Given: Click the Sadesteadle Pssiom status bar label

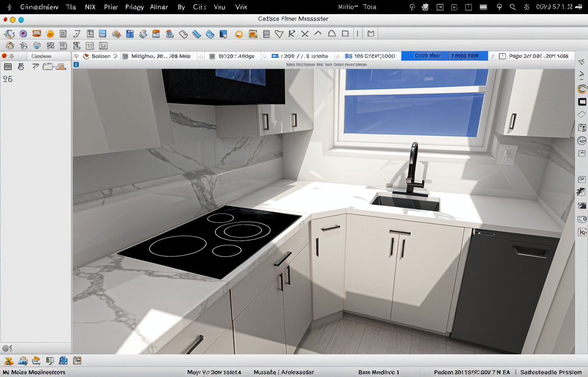Looking at the screenshot, I should click(x=550, y=372).
